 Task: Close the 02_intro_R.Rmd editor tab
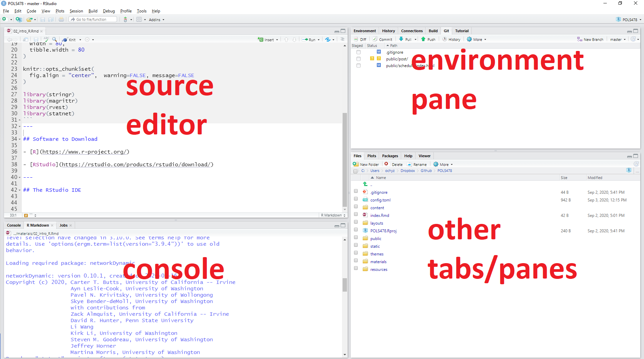point(42,31)
